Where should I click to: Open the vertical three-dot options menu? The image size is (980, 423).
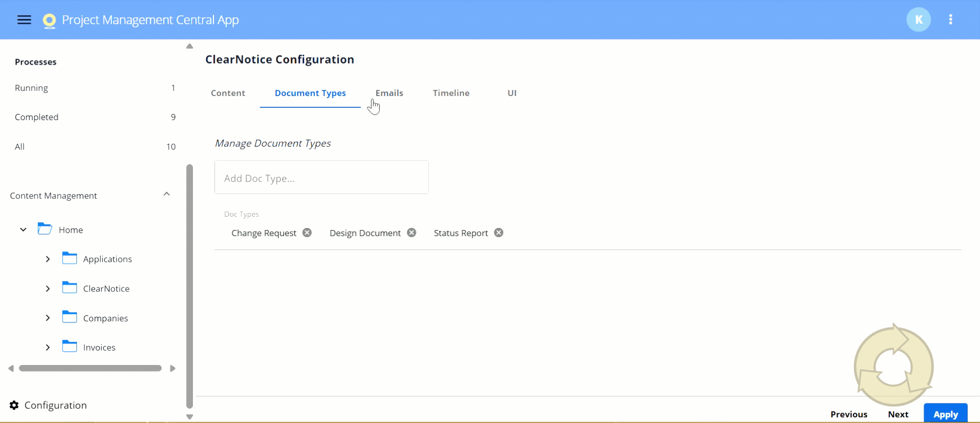951,20
